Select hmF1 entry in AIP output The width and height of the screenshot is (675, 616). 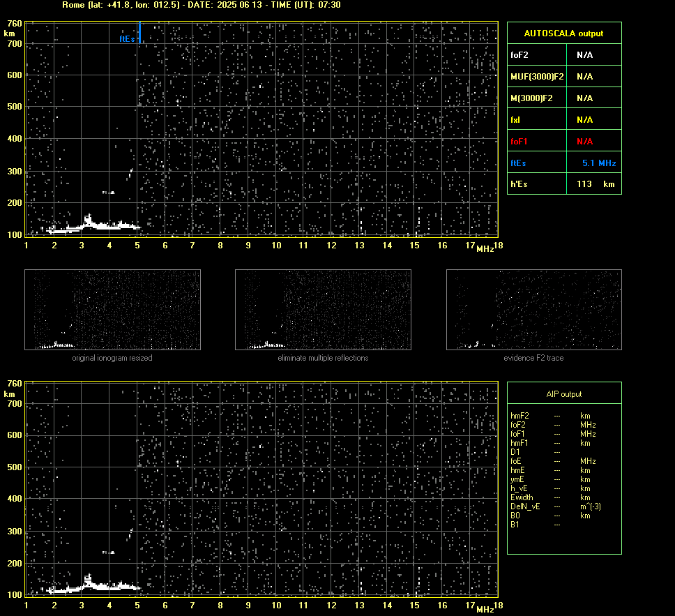(519, 443)
